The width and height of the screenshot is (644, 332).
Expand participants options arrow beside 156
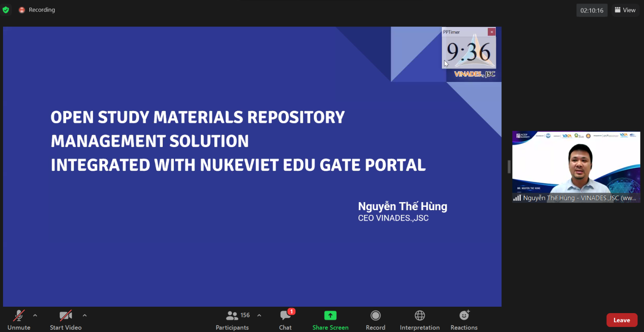[259, 316]
